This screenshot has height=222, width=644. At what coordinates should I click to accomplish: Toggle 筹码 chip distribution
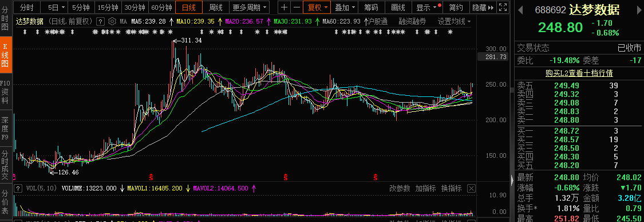[372, 7]
